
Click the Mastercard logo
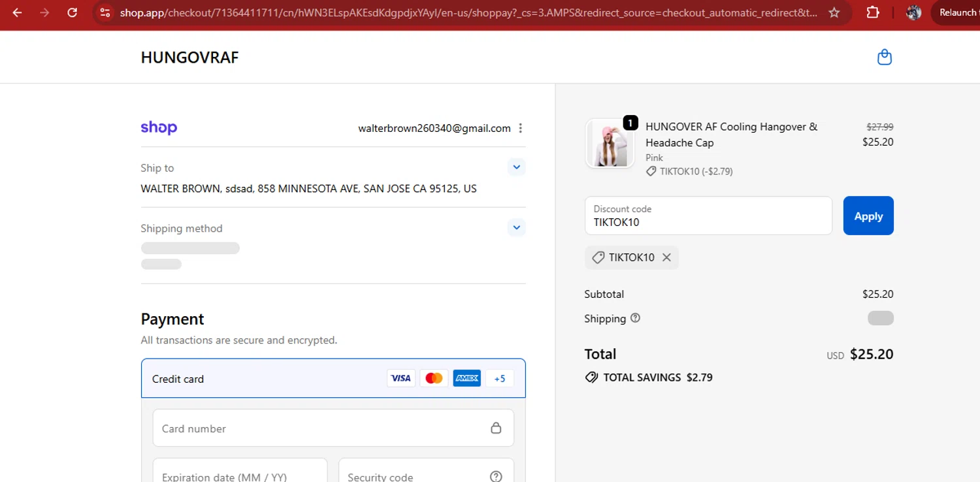tap(434, 378)
